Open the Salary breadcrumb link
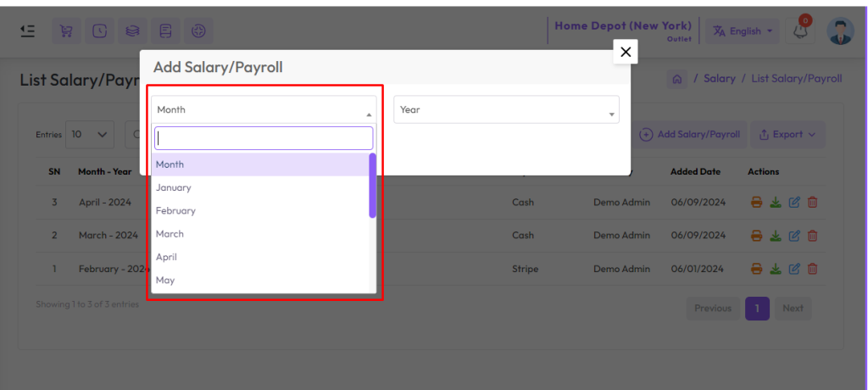 [x=719, y=79]
